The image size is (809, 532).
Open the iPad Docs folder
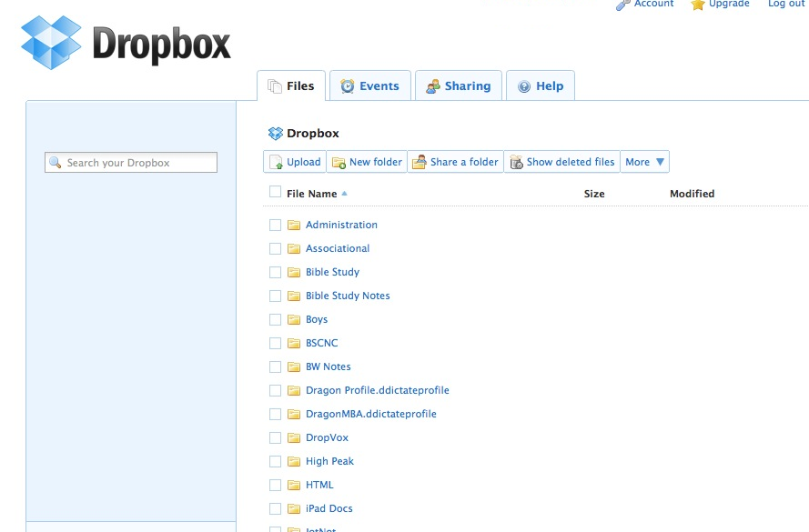click(x=329, y=508)
